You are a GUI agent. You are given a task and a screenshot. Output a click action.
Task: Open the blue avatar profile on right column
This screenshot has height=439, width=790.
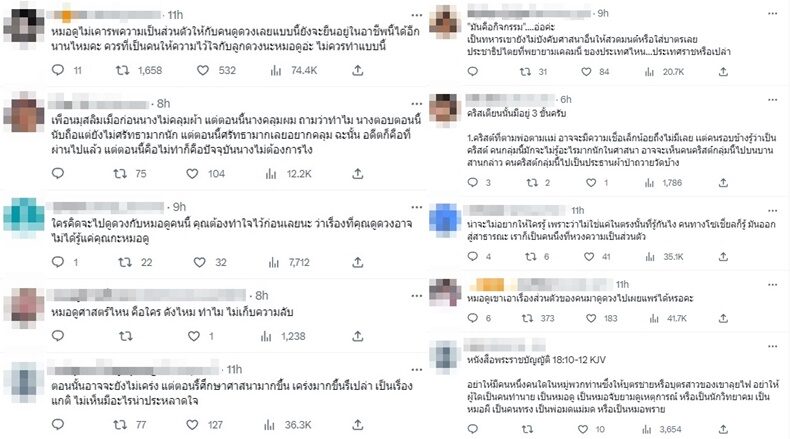coord(445,220)
